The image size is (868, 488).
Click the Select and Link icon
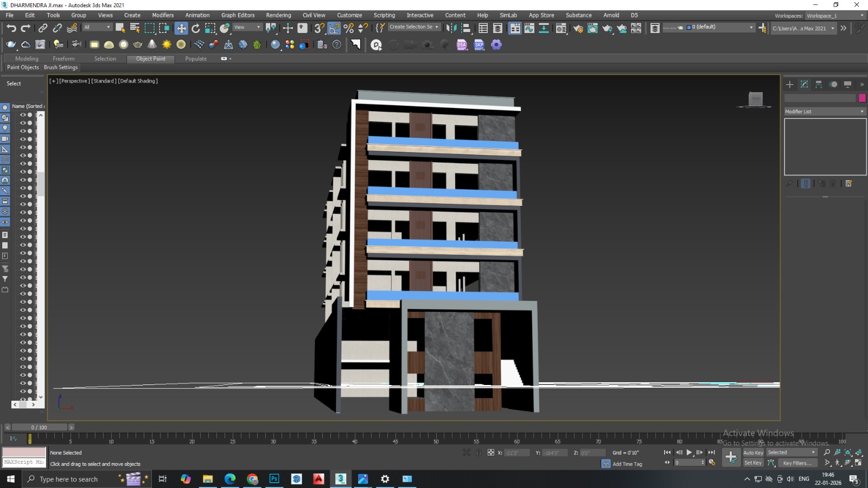[43, 28]
